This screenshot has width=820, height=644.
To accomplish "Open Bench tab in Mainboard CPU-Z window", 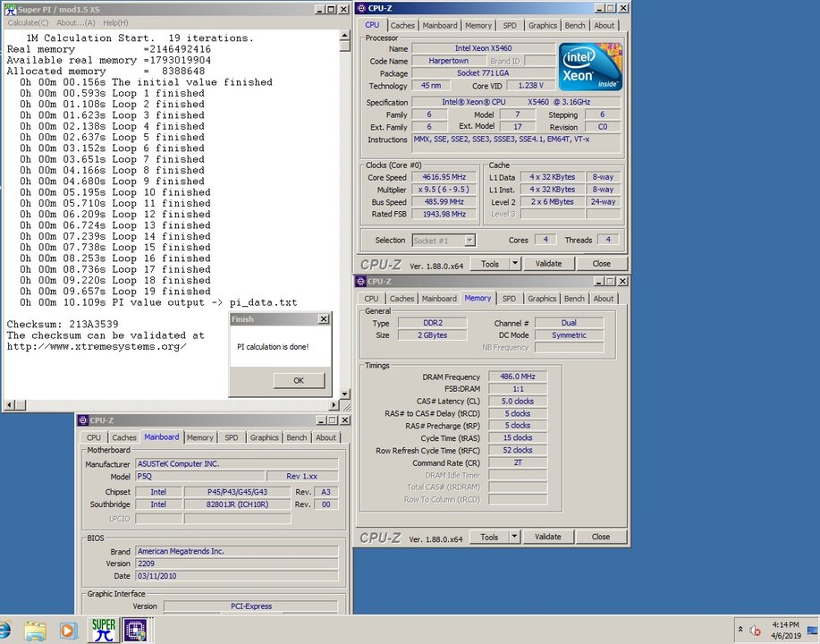I will [297, 437].
